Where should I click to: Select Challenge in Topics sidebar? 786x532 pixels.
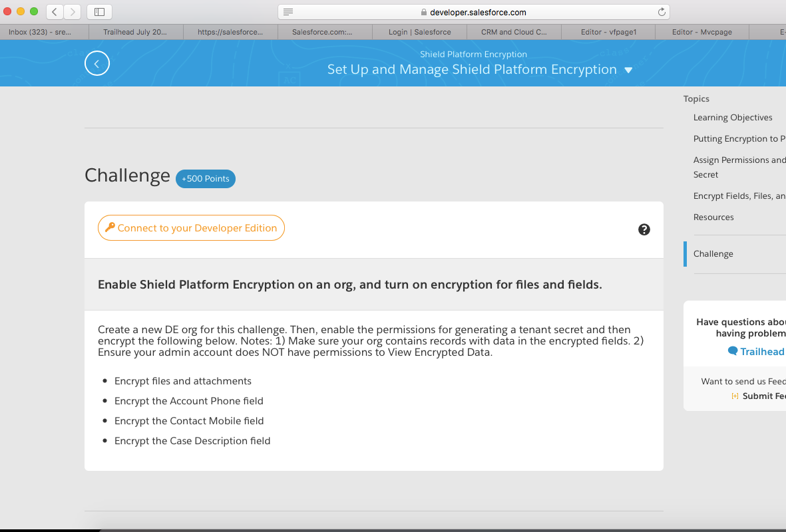click(x=713, y=253)
